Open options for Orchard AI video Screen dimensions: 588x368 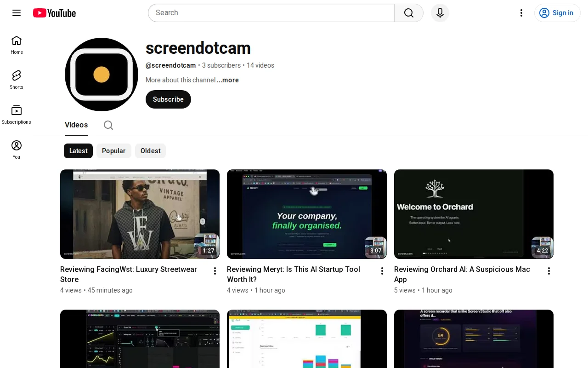pos(548,271)
